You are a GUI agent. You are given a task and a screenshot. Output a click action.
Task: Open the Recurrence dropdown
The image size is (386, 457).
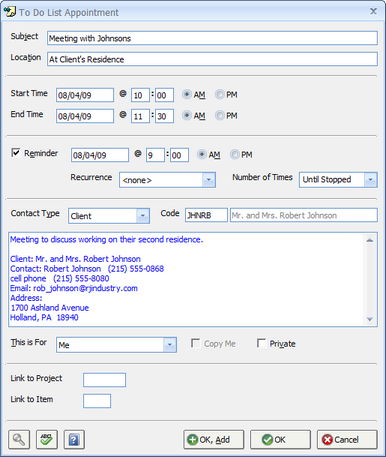[x=209, y=180]
